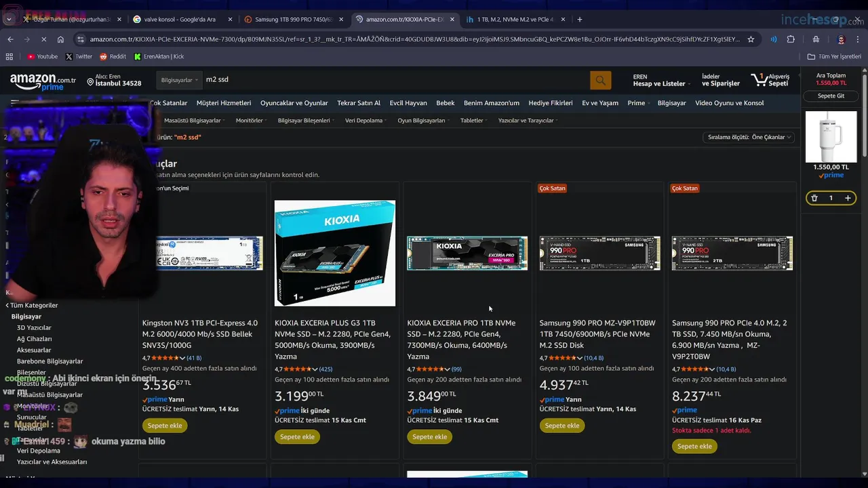The height and width of the screenshot is (488, 868).
Task: Open the tab search dropdown arrow
Action: pyautogui.click(x=9, y=20)
